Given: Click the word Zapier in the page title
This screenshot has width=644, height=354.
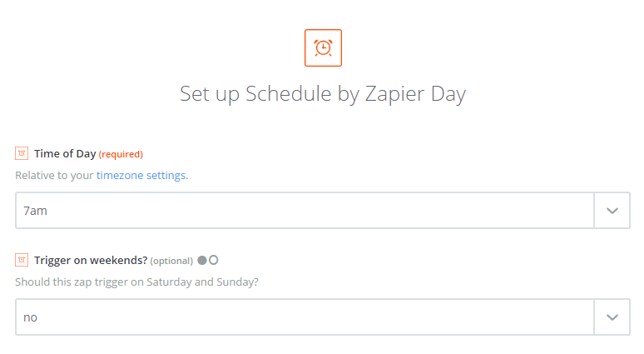Looking at the screenshot, I should pos(394,94).
